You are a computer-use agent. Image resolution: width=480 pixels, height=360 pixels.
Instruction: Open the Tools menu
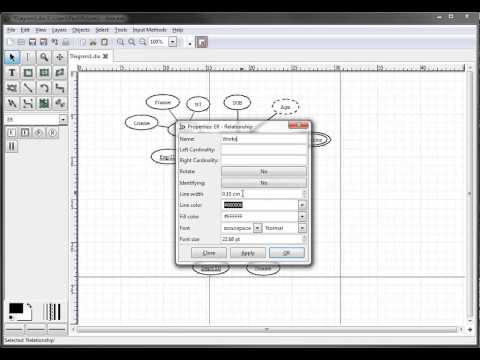(121, 30)
